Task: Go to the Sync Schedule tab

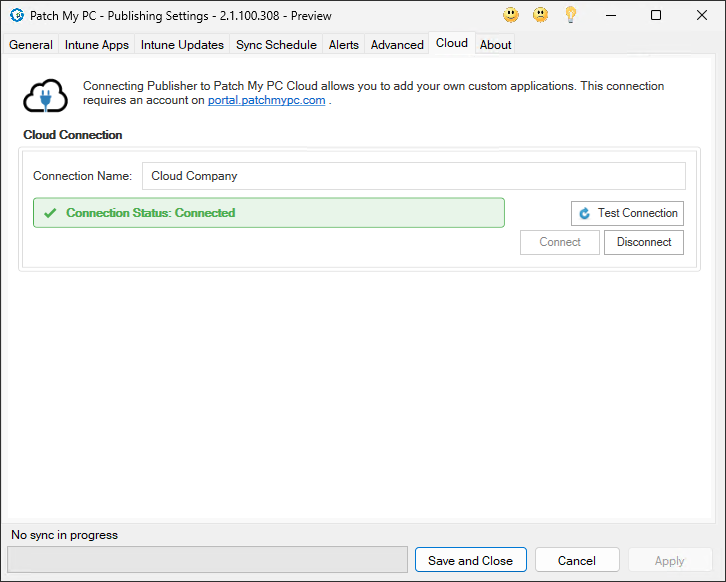Action: (276, 45)
